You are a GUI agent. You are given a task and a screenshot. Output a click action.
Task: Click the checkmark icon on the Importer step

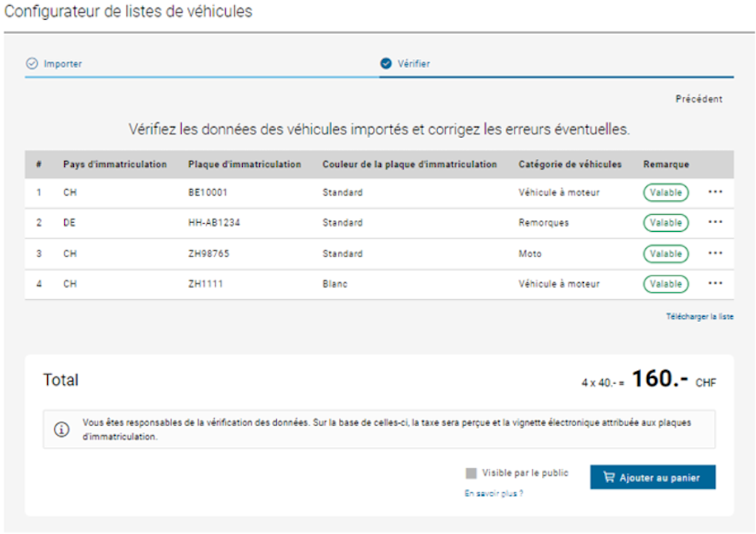[x=30, y=64]
